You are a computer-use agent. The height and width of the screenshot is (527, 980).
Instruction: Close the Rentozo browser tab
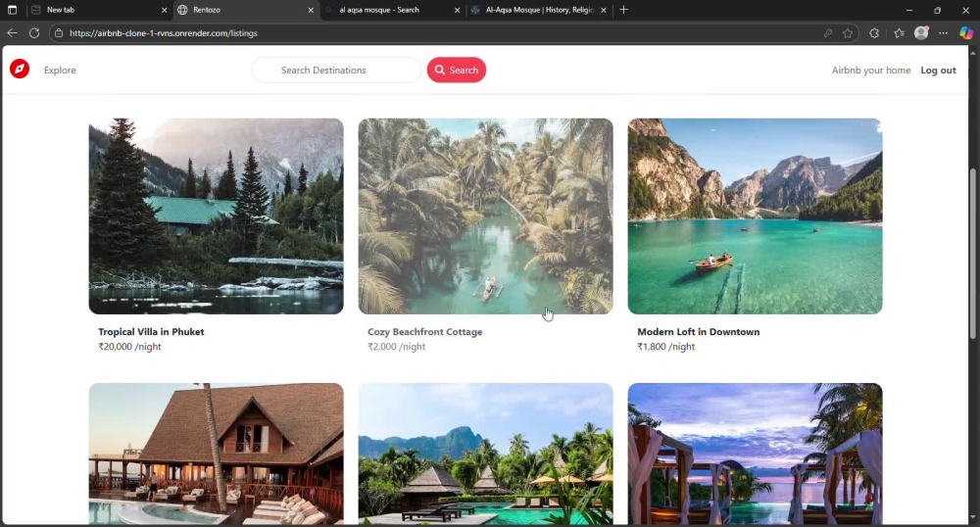[x=311, y=10]
